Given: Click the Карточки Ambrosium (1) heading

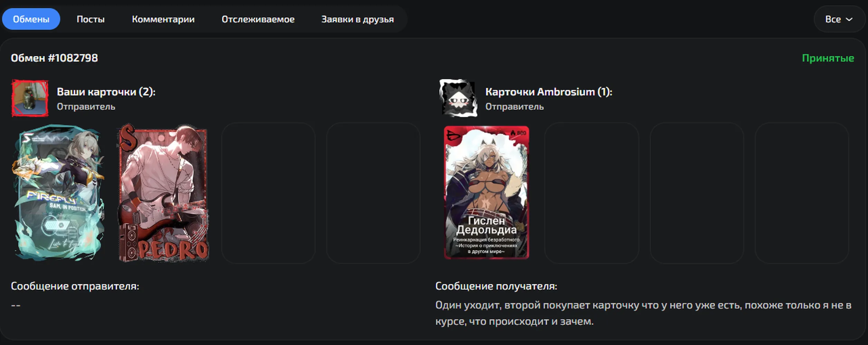Looking at the screenshot, I should pos(549,92).
